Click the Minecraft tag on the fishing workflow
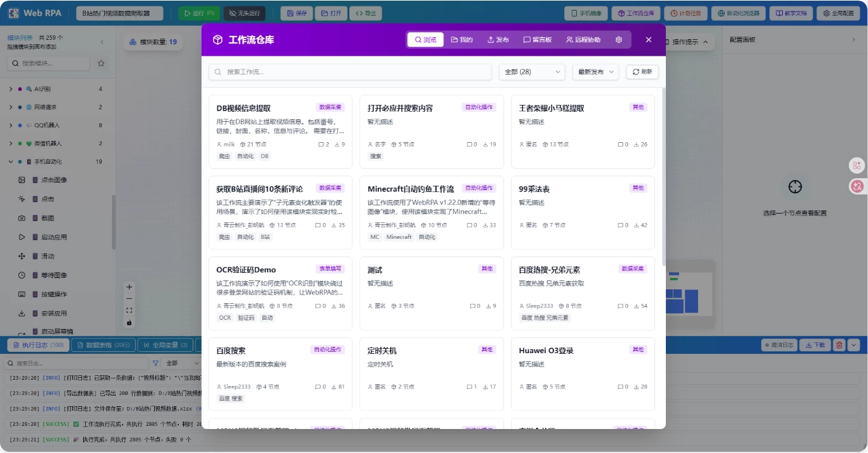Viewport: 868px width, 453px height. (x=399, y=237)
